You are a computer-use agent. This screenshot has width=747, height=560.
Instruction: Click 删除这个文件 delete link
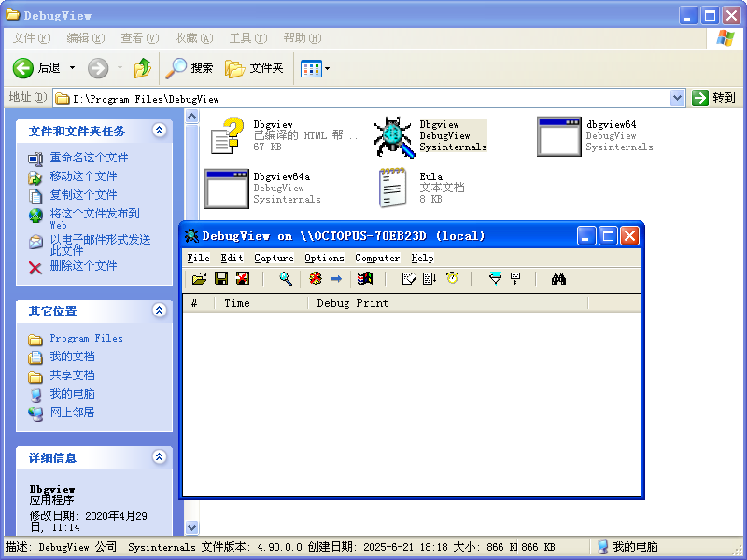pyautogui.click(x=83, y=266)
